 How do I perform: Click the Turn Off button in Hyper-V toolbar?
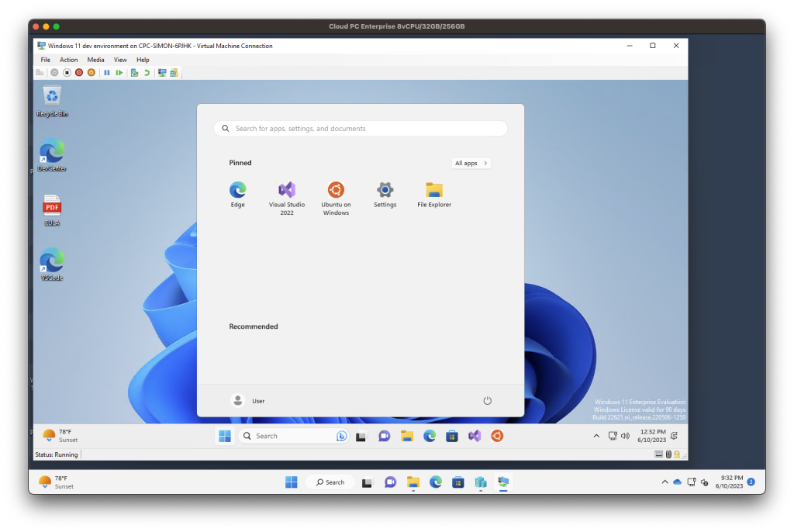67,72
